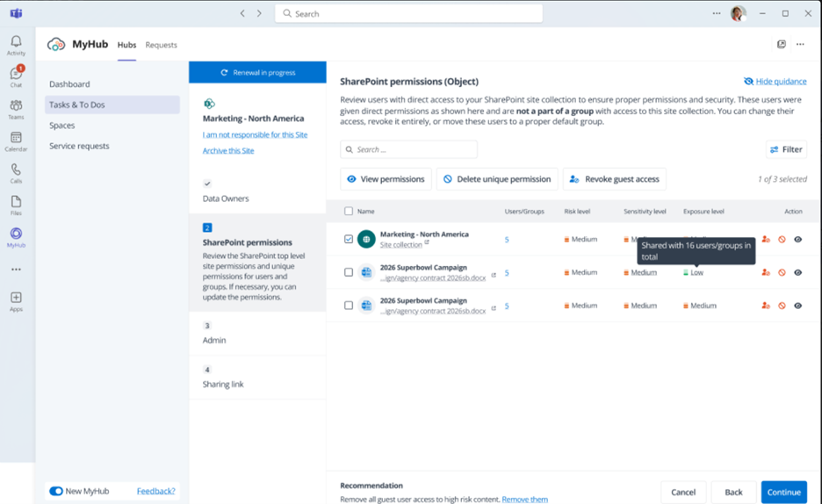This screenshot has width=822, height=504.
Task: Switch to the Requests tab
Action: point(161,45)
